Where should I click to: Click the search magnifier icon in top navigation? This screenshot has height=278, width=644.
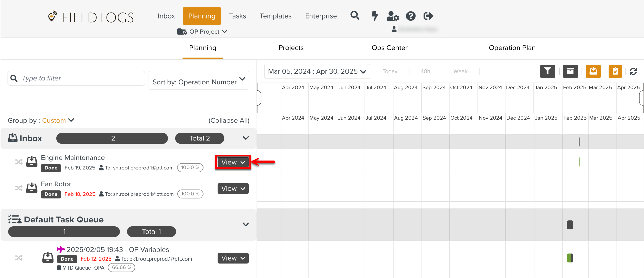tap(354, 16)
